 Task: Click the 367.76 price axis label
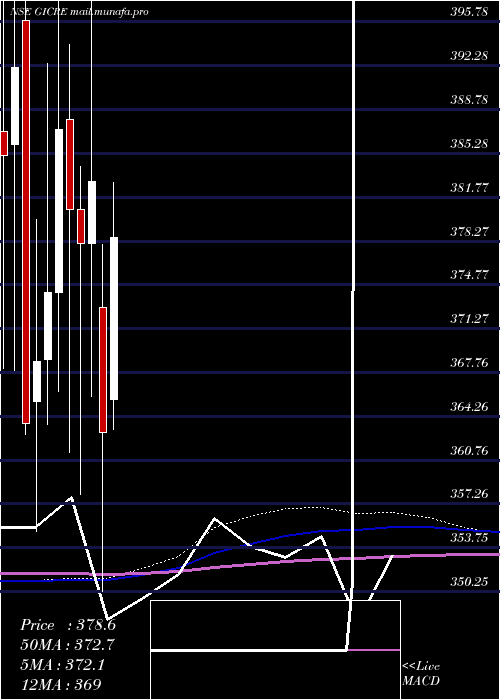coord(469,363)
